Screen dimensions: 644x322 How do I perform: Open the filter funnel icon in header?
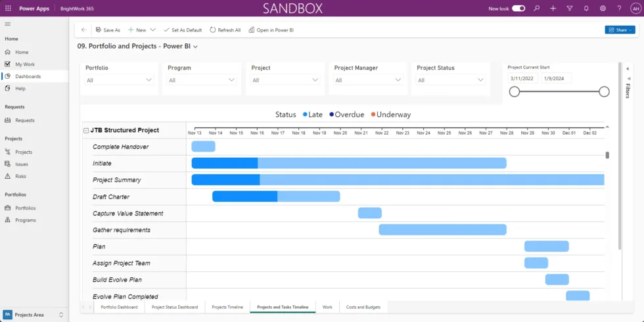tap(569, 9)
